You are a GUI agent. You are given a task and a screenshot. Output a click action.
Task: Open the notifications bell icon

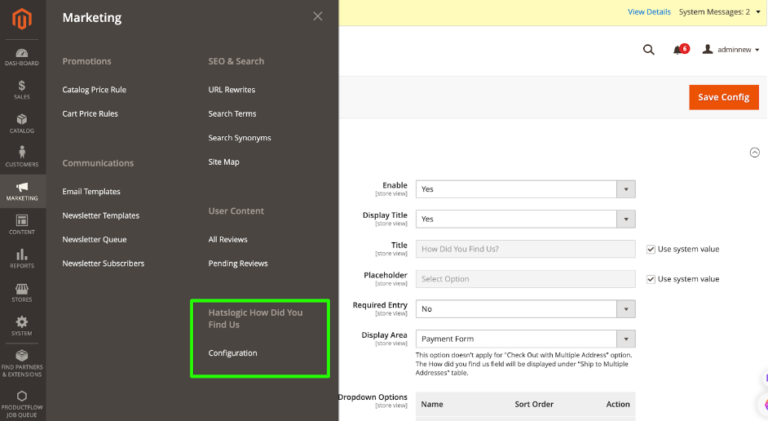(x=679, y=49)
